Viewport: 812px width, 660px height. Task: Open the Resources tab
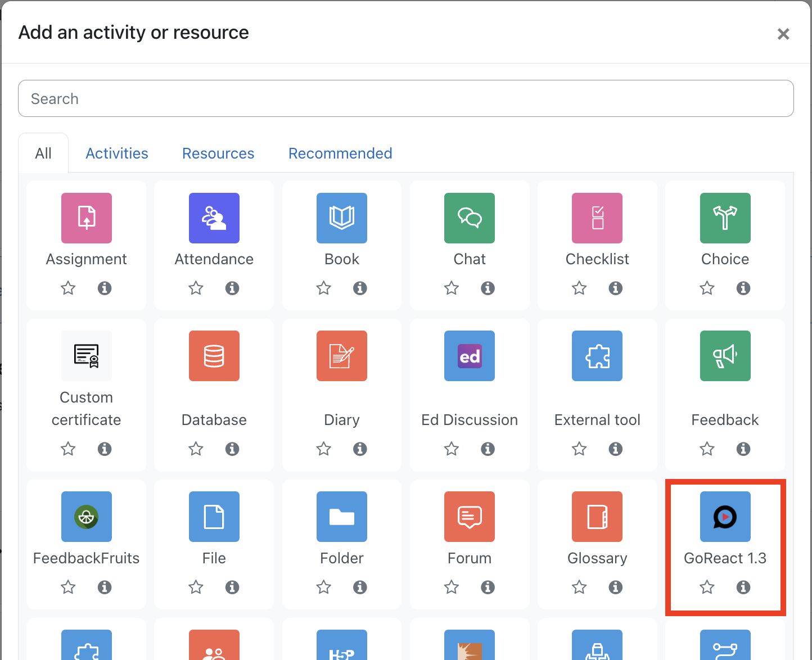coord(218,153)
